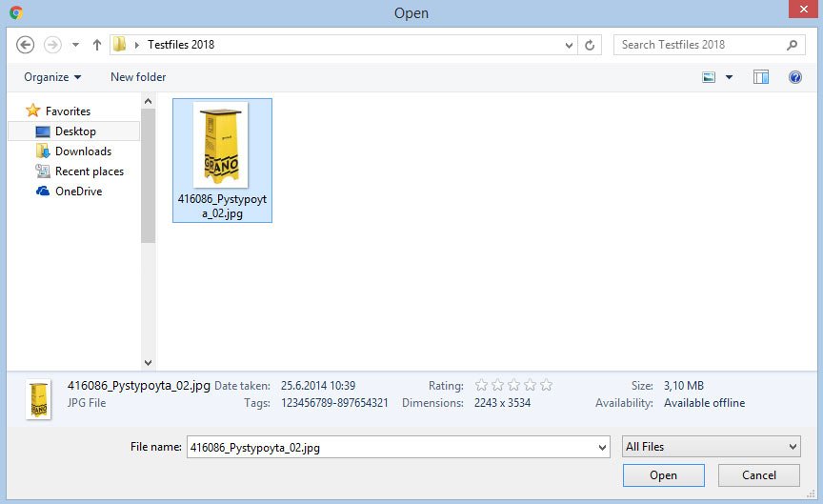This screenshot has width=823, height=504.
Task: Click the OneDrive cloud icon
Action: coord(43,192)
